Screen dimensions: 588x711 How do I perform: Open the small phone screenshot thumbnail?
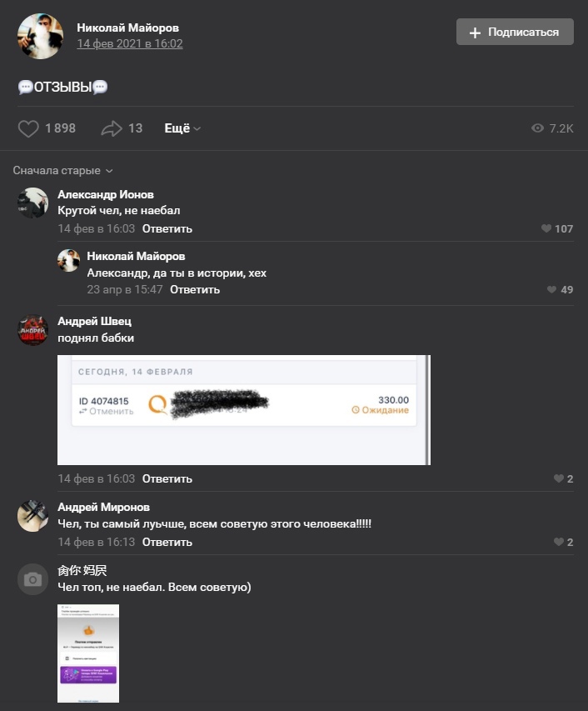pyautogui.click(x=88, y=653)
